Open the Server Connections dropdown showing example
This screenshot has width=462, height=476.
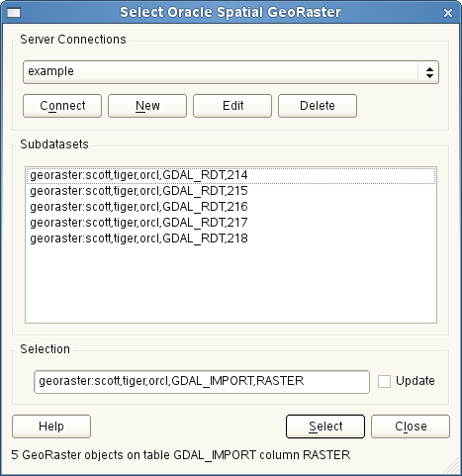pyautogui.click(x=231, y=72)
